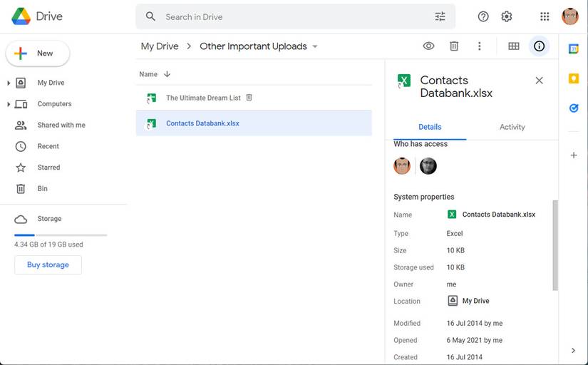Open Google Keep side panel

click(573, 78)
